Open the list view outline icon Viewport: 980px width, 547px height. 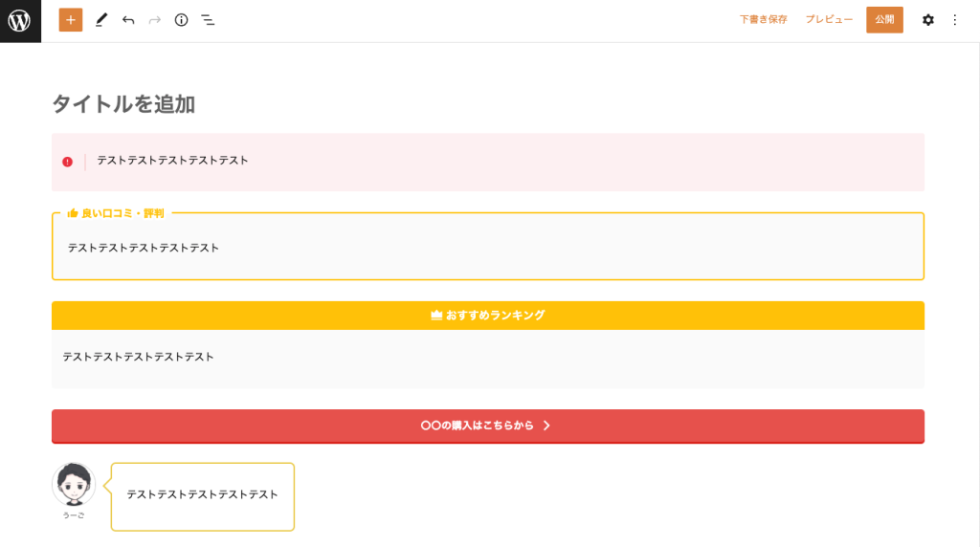click(x=208, y=20)
